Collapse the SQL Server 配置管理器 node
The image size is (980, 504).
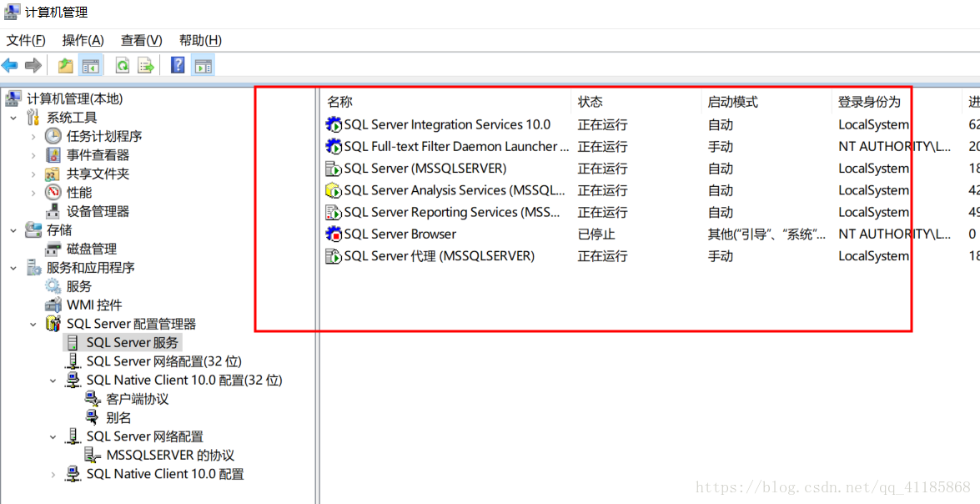point(33,324)
